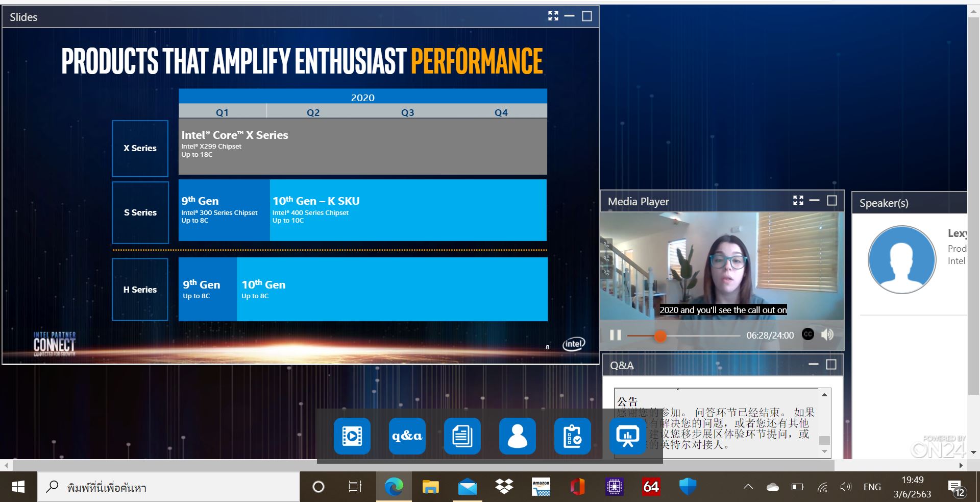980x502 pixels.
Task: Open Microsoft Office from taskbar
Action: (578, 487)
